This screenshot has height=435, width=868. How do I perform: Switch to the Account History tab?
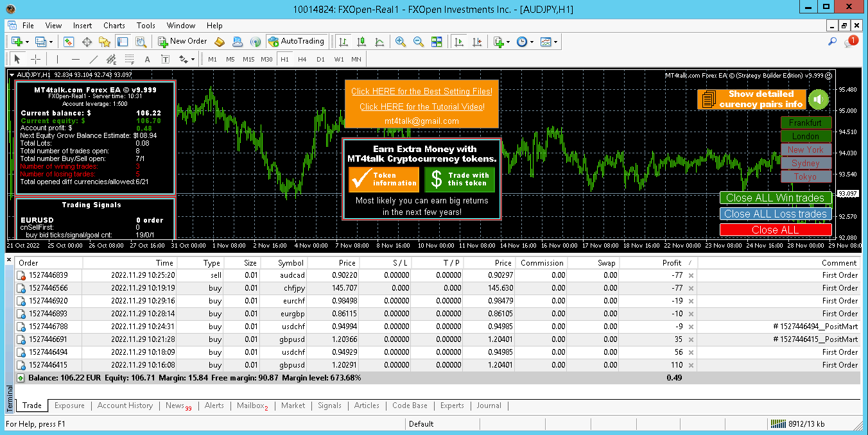[x=125, y=405]
